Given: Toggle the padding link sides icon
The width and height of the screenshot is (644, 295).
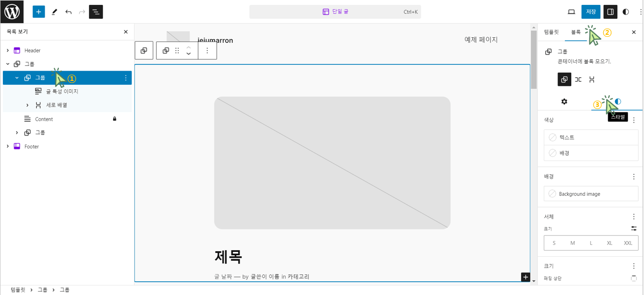Looking at the screenshot, I should [634, 279].
